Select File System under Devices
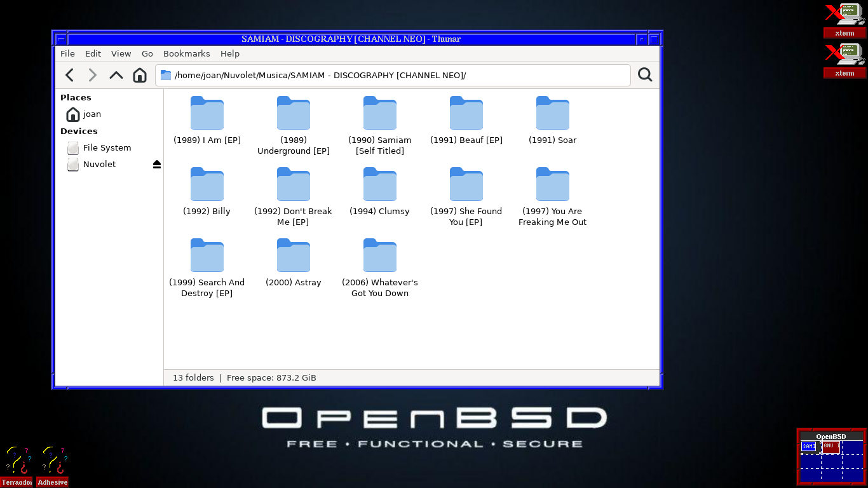This screenshot has height=488, width=868. [107, 147]
